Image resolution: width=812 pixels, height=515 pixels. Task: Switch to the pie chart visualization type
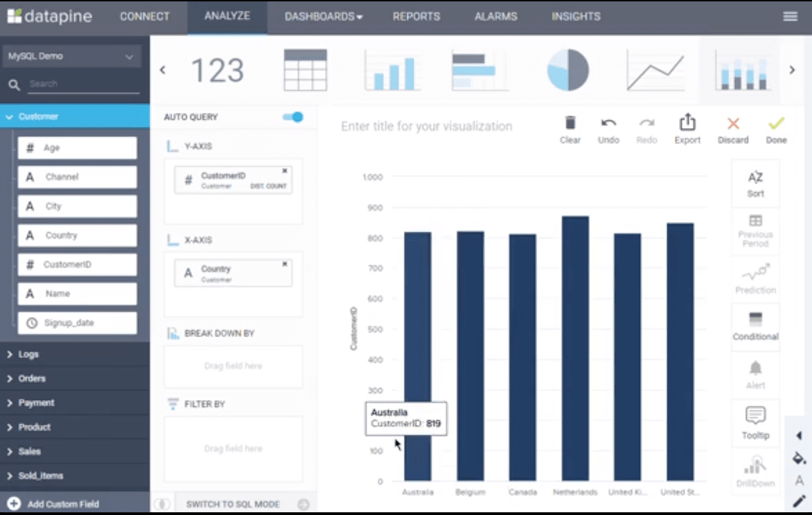pos(567,69)
